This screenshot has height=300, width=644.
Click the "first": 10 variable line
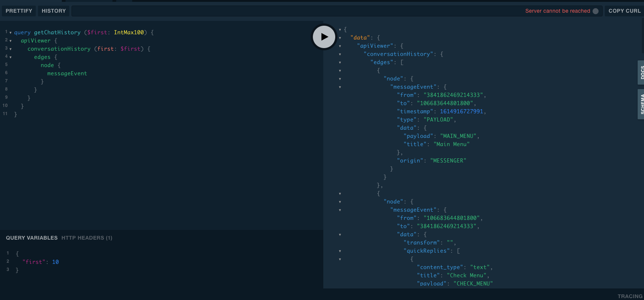click(41, 262)
